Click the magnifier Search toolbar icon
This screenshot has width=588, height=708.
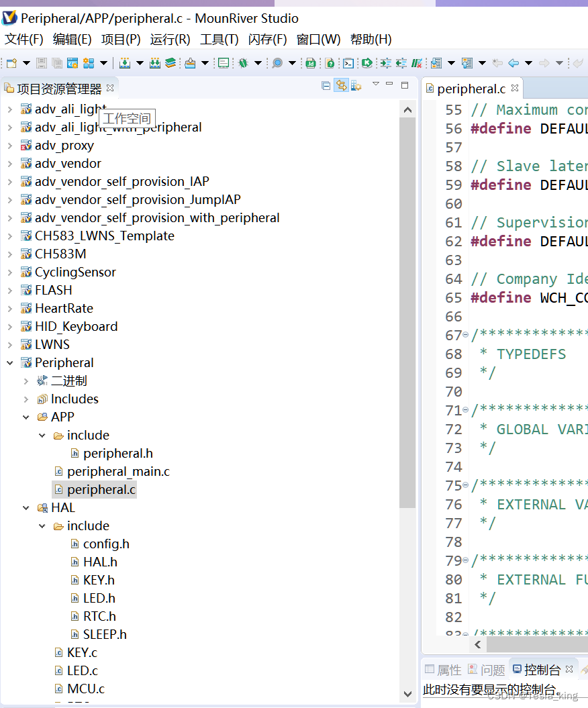tap(277, 63)
